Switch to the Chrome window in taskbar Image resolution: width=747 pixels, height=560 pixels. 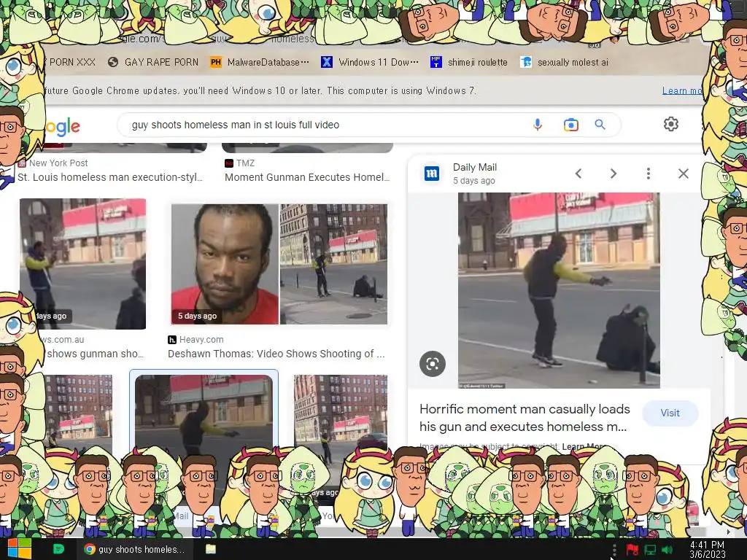click(x=135, y=549)
